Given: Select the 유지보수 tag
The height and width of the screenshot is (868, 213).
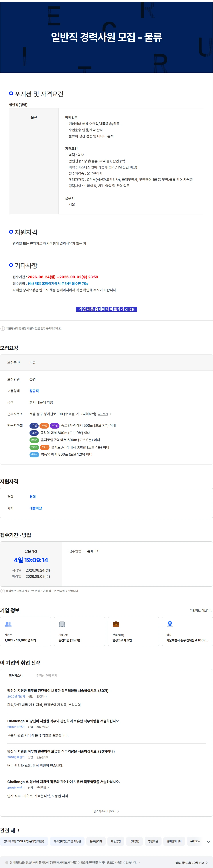Looking at the screenshot, I should pyautogui.click(x=195, y=841).
